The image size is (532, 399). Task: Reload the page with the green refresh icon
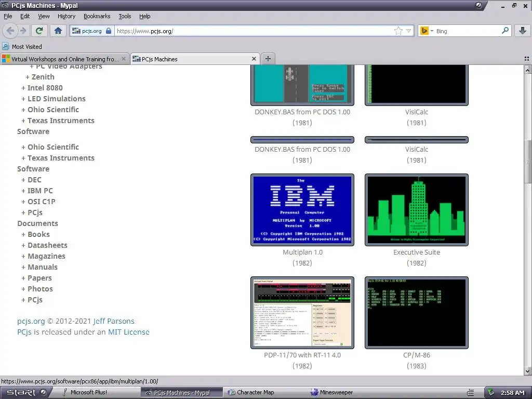[39, 31]
